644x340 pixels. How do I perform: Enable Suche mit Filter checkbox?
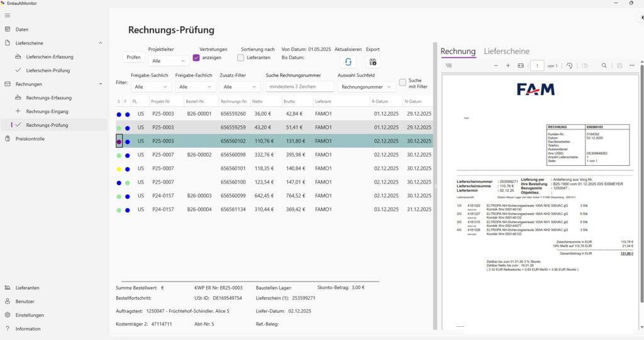[403, 82]
